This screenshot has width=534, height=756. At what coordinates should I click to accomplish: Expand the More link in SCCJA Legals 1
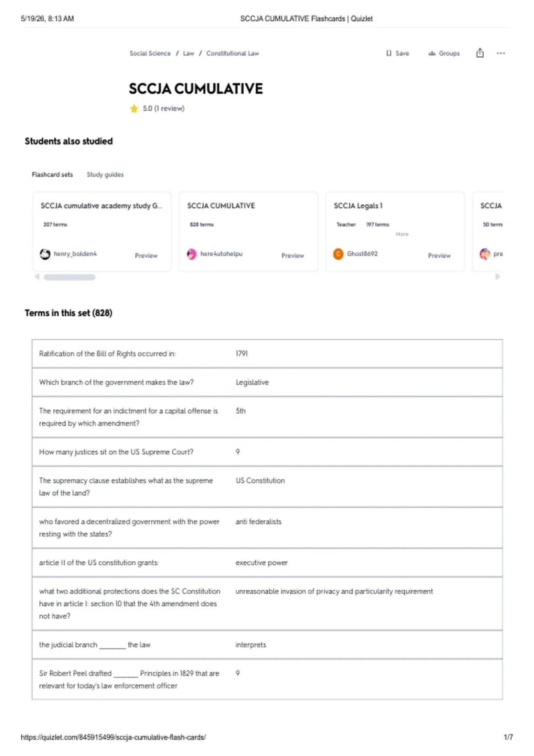[x=402, y=234]
